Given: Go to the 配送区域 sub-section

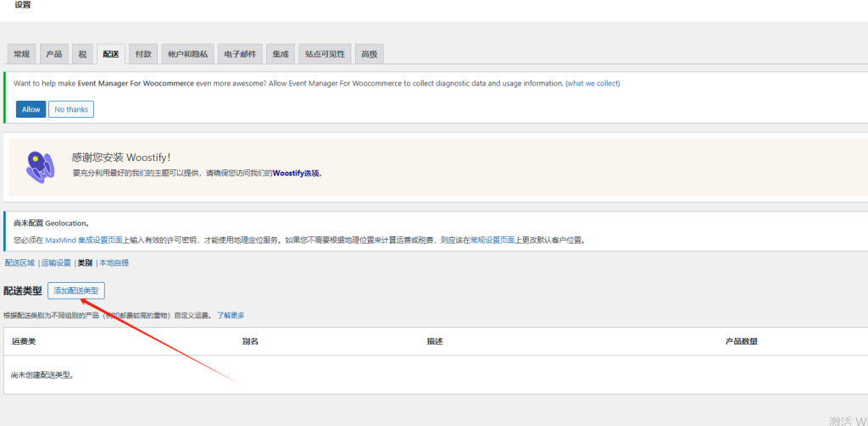Looking at the screenshot, I should [x=19, y=263].
